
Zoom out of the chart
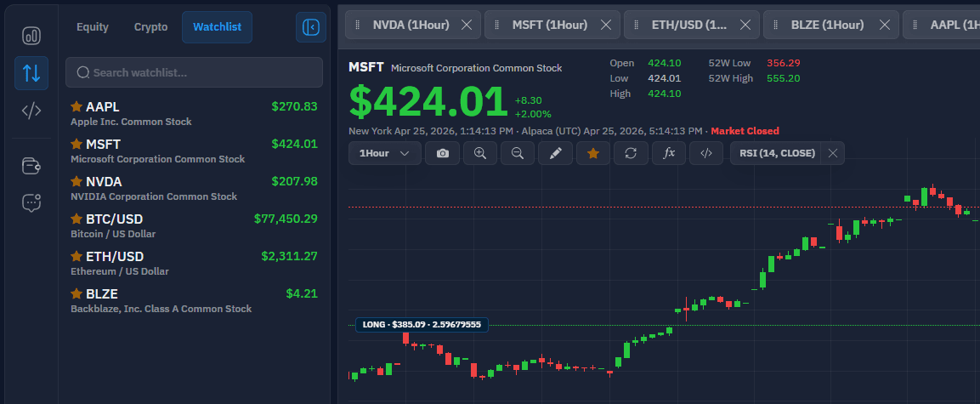coord(518,153)
